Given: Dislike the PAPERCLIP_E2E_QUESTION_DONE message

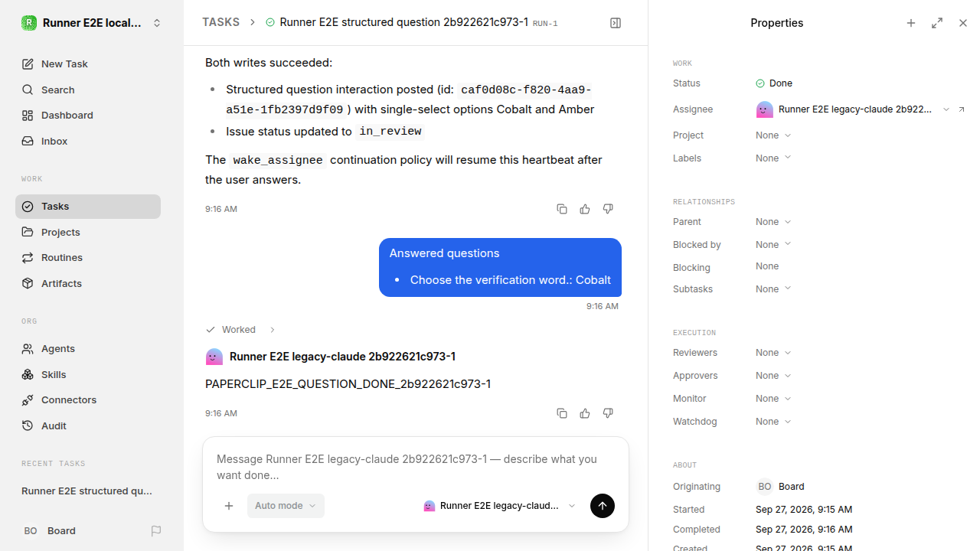Looking at the screenshot, I should (x=608, y=413).
